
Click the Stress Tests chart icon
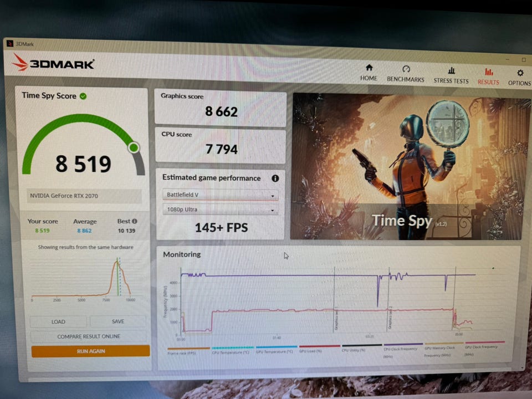pyautogui.click(x=451, y=70)
